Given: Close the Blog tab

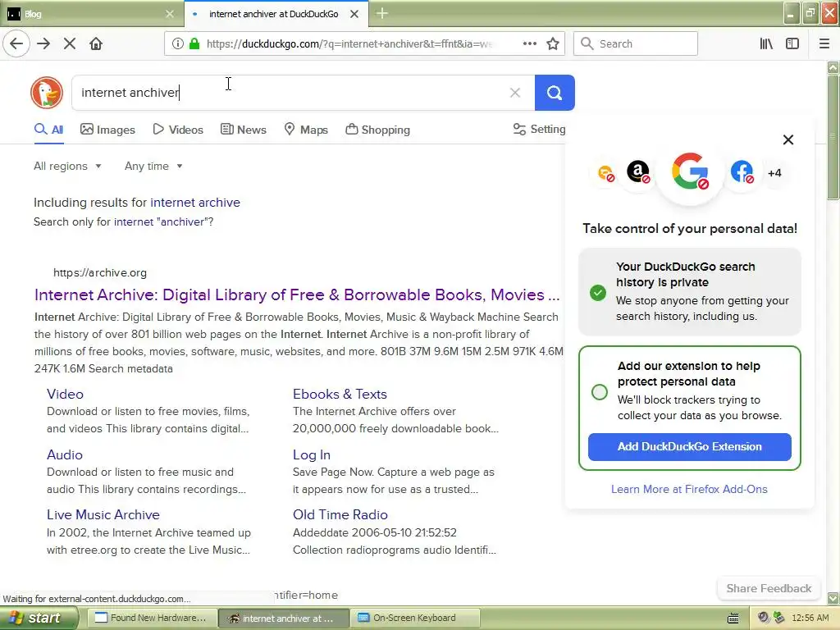Looking at the screenshot, I should click(170, 14).
